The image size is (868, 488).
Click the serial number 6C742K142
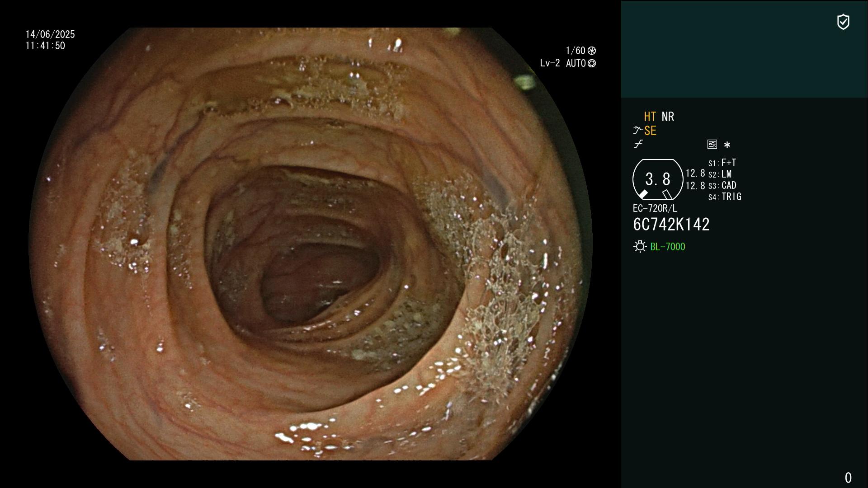(x=671, y=225)
